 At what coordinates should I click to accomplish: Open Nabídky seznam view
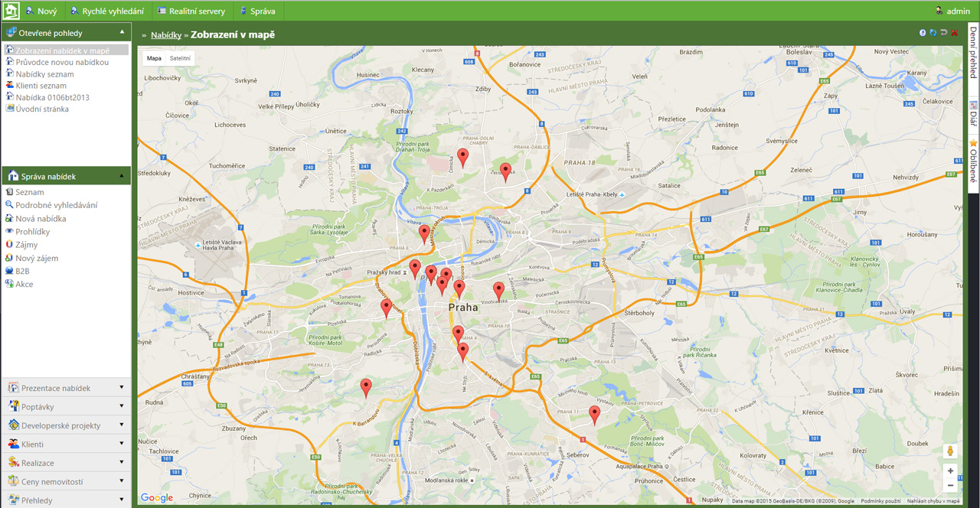[44, 74]
